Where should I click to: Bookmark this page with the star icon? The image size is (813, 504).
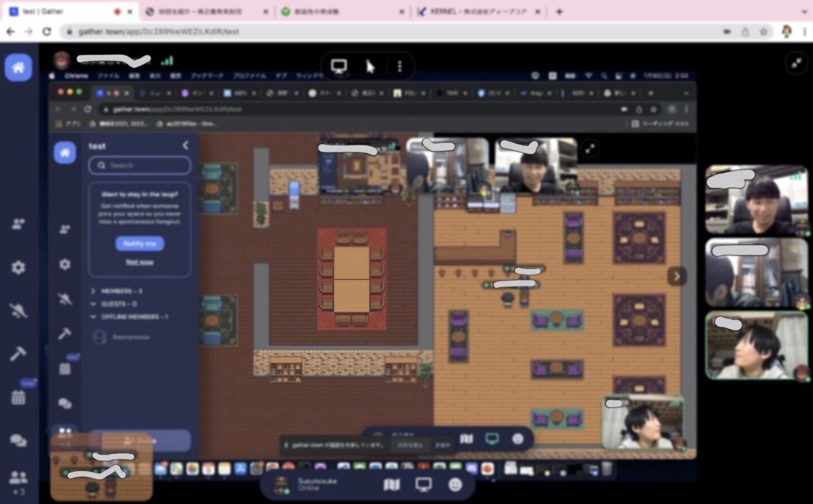pos(763,32)
